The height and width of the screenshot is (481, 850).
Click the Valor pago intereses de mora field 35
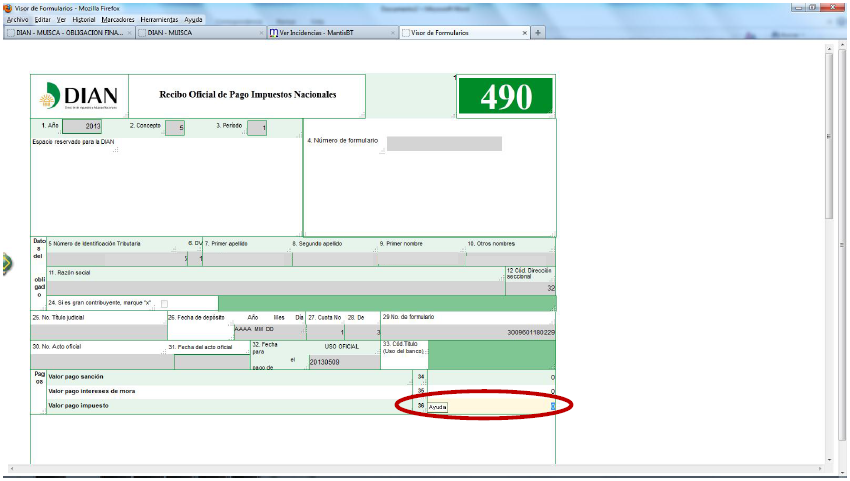tap(491, 391)
